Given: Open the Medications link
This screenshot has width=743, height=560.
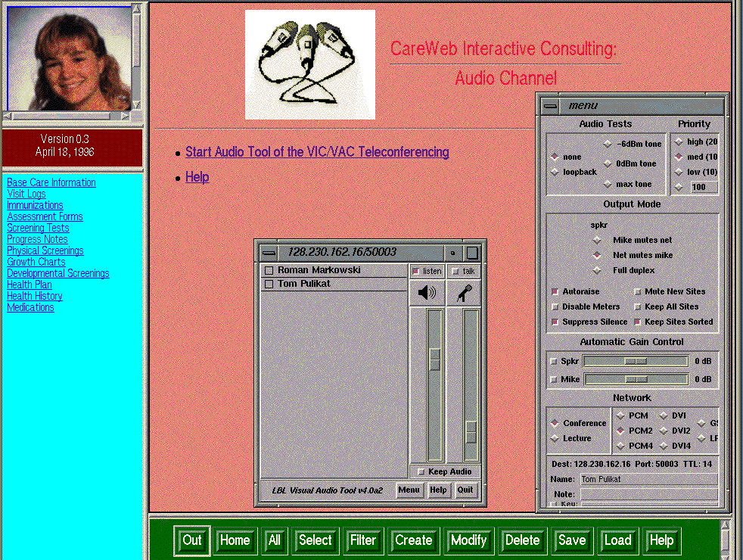Looking at the screenshot, I should tap(30, 307).
